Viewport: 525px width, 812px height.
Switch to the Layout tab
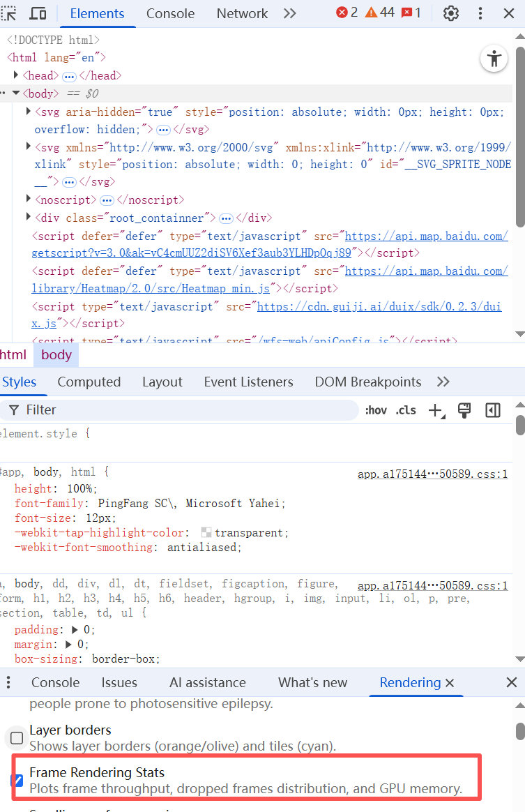coord(162,382)
